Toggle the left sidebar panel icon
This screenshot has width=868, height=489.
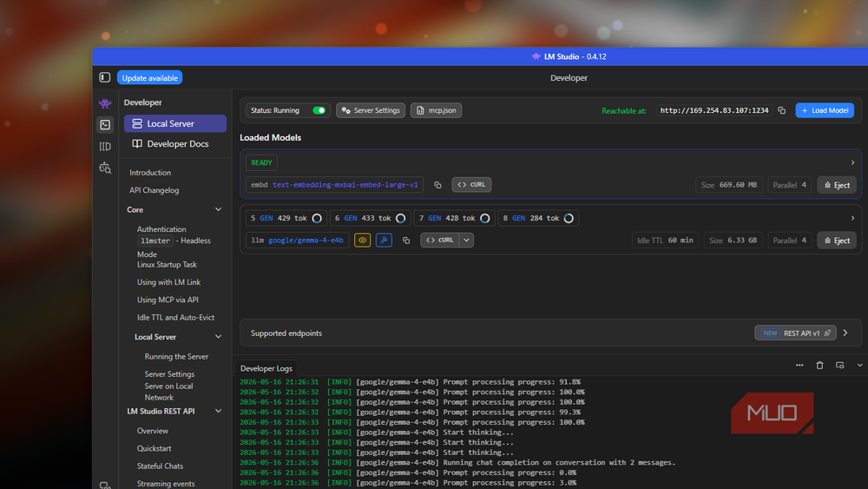click(x=105, y=77)
